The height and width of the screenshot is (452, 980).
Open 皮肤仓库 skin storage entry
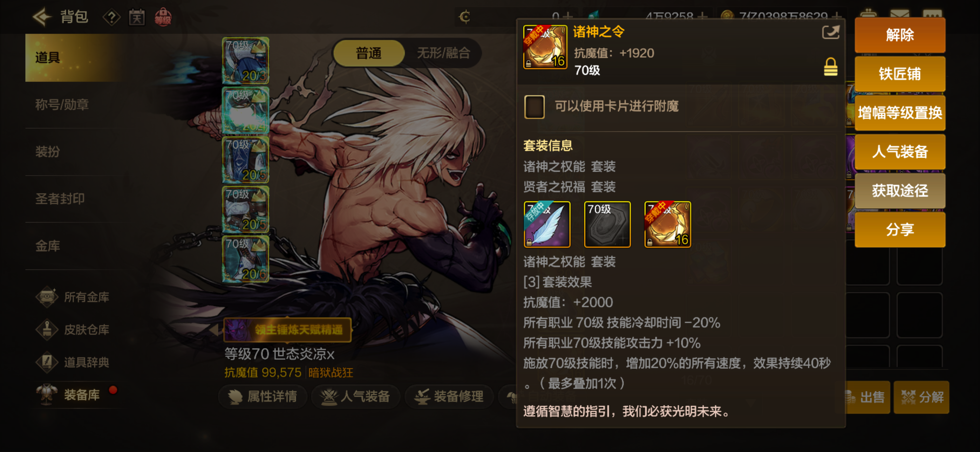72,329
